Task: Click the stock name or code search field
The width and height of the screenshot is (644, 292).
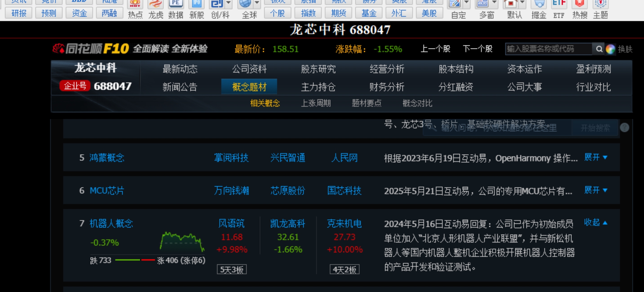Action: (x=548, y=49)
